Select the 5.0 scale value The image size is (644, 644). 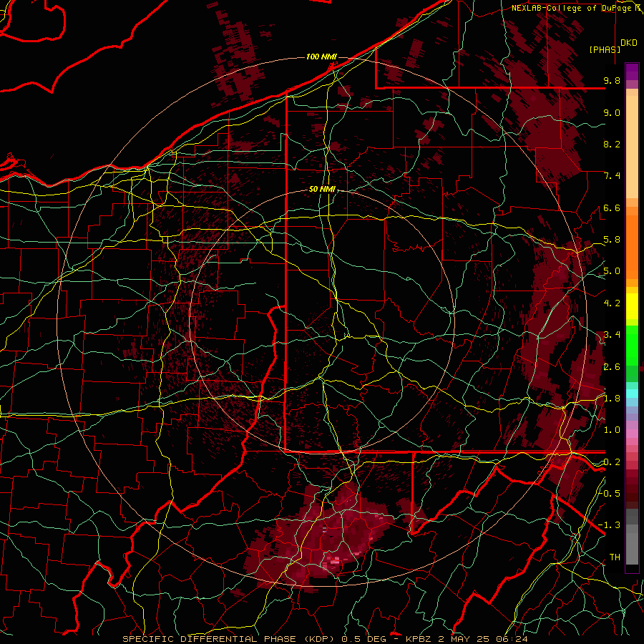click(612, 271)
